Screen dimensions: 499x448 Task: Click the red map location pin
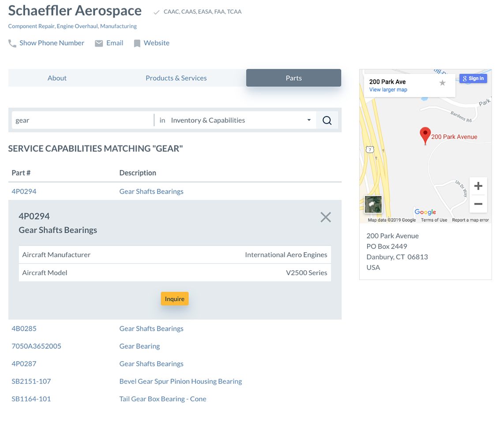pos(425,135)
